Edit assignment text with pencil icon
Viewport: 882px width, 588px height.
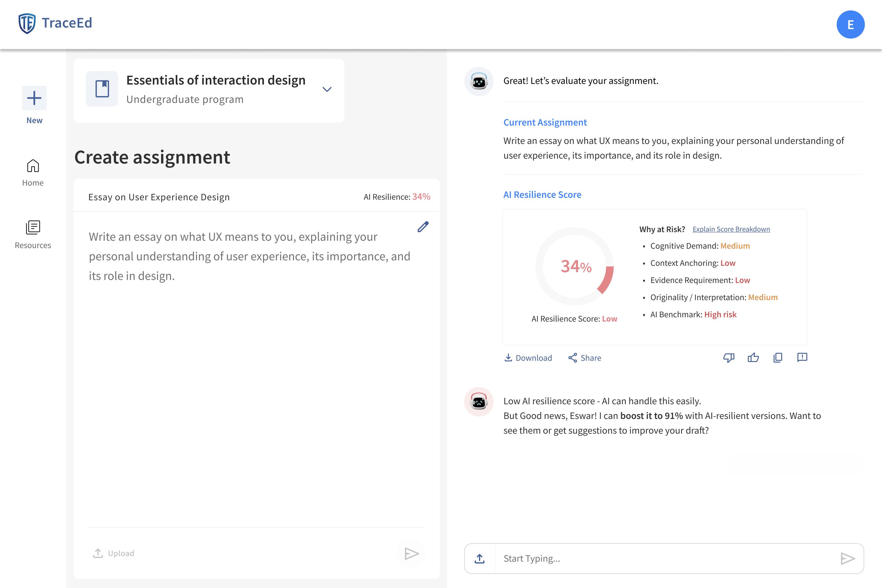423,227
